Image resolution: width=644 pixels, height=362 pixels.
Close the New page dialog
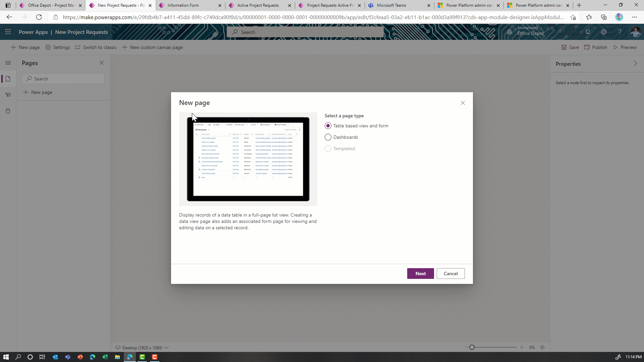point(463,103)
